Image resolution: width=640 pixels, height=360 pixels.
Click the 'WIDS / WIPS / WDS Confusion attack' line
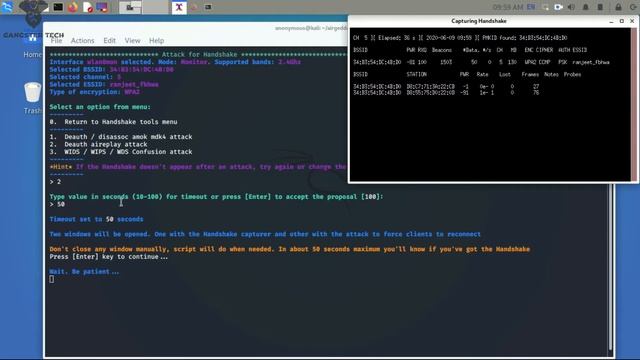[121, 152]
